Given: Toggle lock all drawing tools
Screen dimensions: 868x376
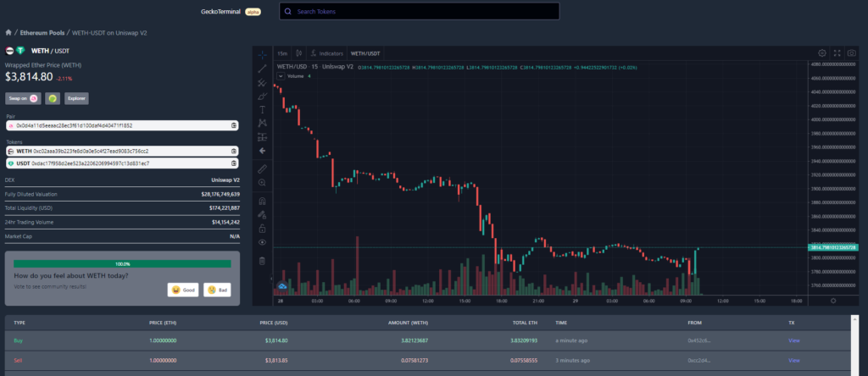Looking at the screenshot, I should (x=263, y=228).
